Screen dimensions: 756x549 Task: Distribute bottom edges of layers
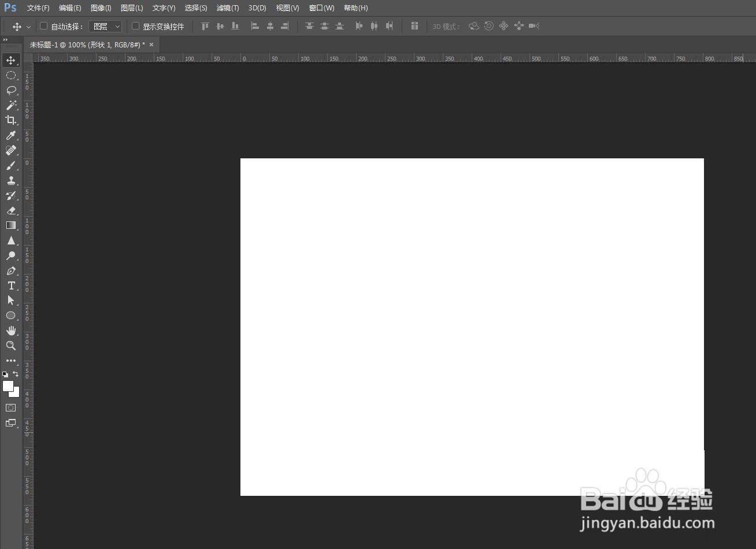tap(340, 26)
